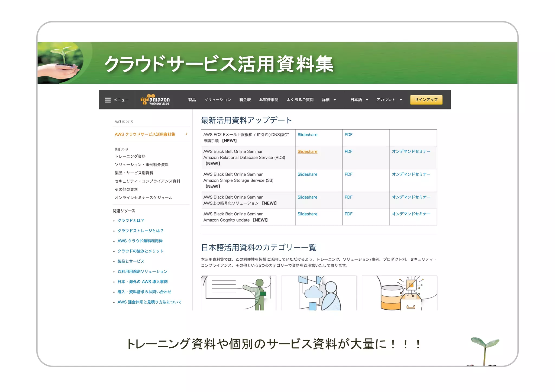Click the 日本語活用資料のカテゴリー一覧 heading
555x392 pixels.
pos(259,247)
